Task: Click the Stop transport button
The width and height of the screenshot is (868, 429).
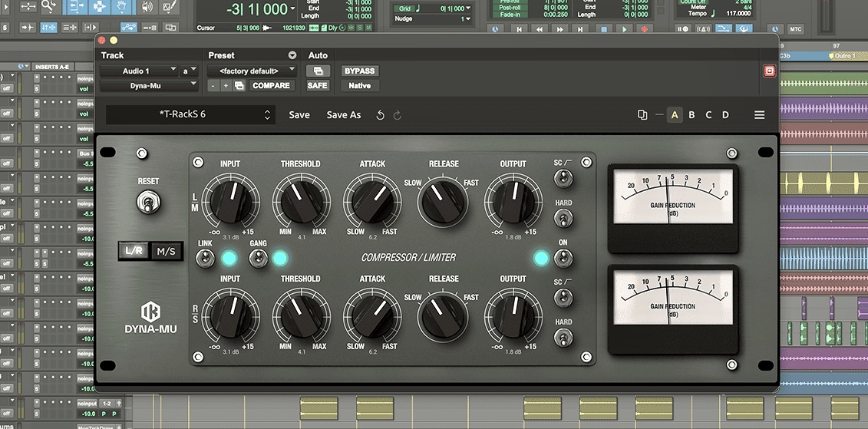Action: coord(602,29)
